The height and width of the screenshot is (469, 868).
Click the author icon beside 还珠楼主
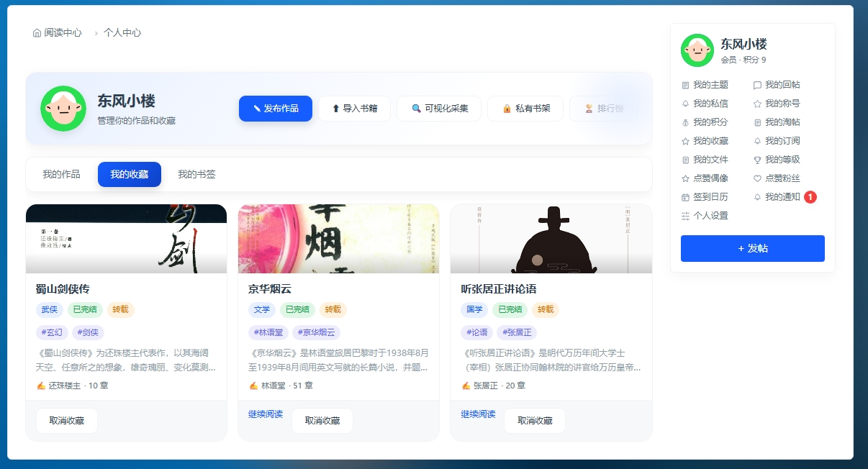[x=41, y=386]
